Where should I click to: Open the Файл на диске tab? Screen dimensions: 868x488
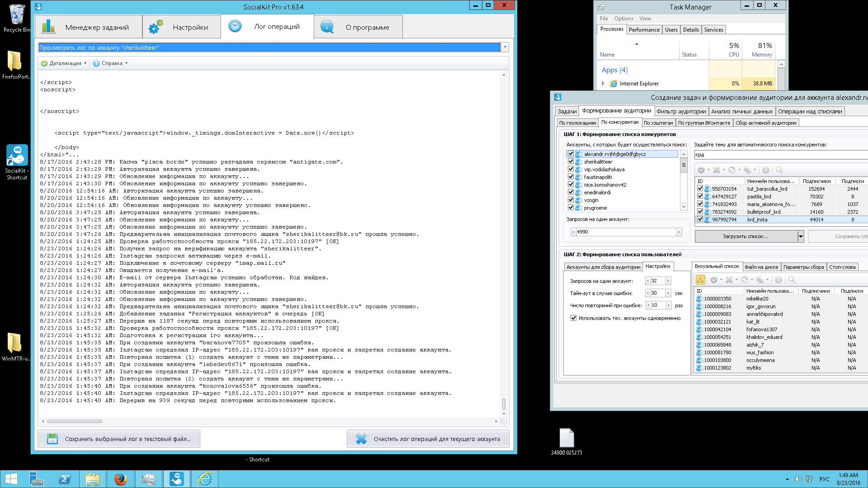[x=761, y=267]
